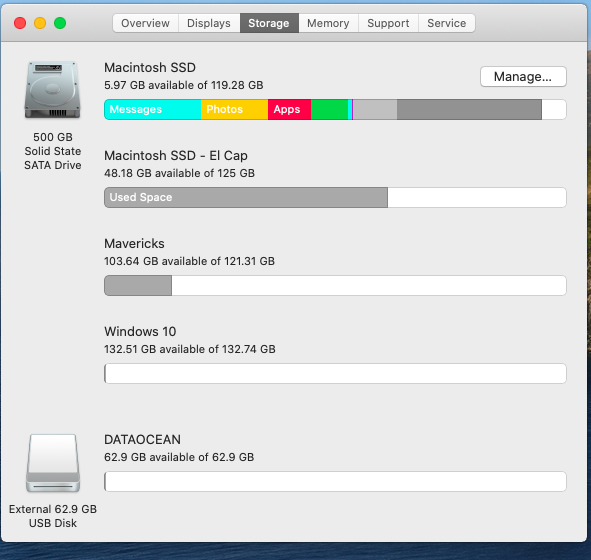Click the 'Macintosh SSD - El Cap' name
Screen dimensions: 591x560
pyautogui.click(x=176, y=155)
